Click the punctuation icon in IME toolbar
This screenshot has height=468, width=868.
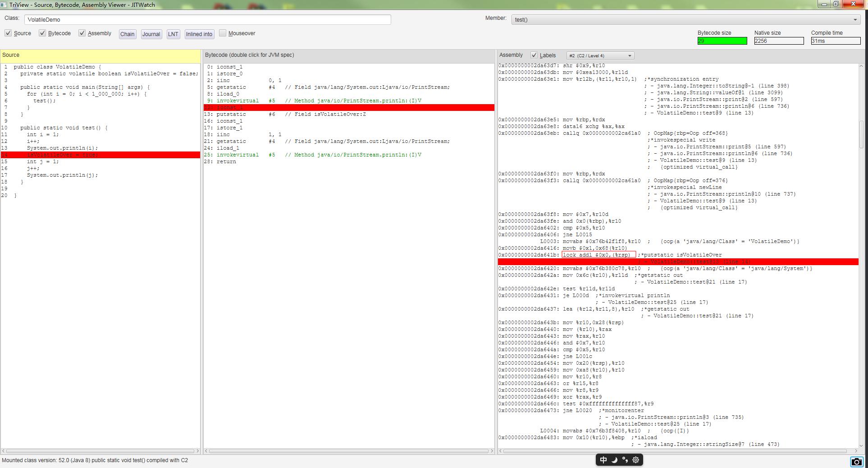coord(625,460)
